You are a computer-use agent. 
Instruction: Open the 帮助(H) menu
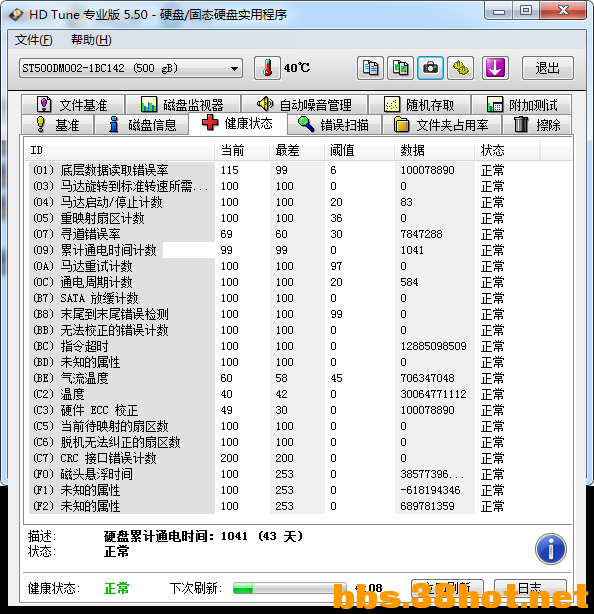tap(91, 40)
